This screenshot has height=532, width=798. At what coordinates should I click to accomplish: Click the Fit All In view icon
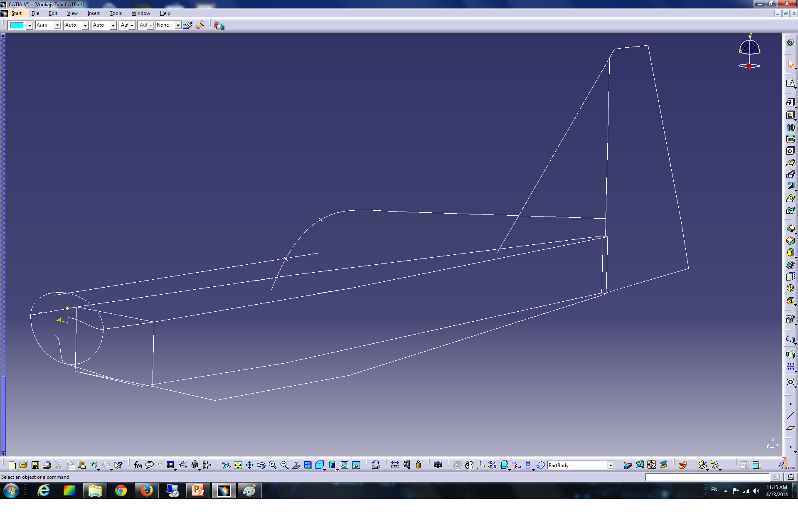(x=238, y=465)
